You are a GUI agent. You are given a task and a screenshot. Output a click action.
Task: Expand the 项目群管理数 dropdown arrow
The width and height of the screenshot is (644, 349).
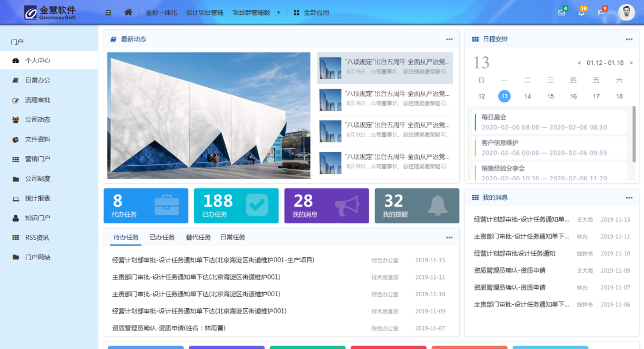278,12
